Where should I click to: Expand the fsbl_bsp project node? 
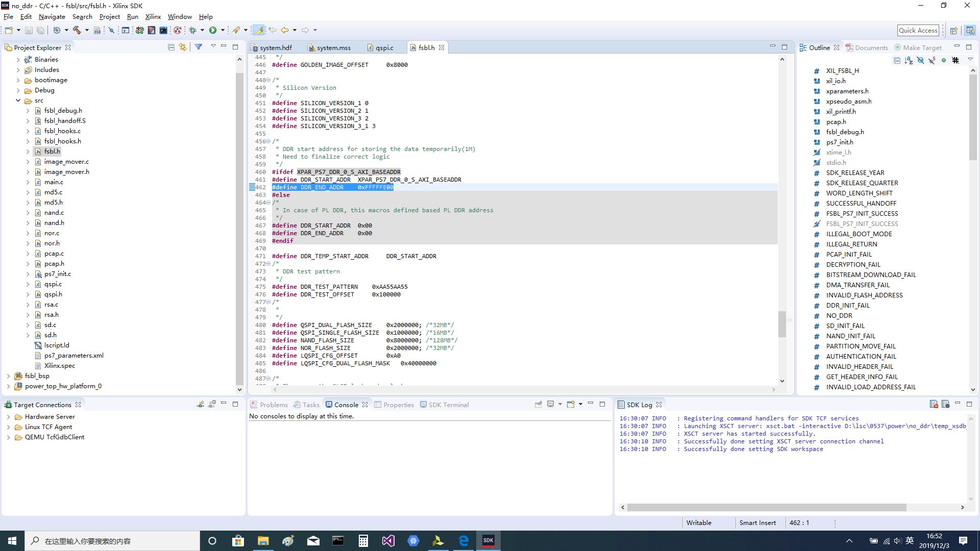tap(9, 376)
